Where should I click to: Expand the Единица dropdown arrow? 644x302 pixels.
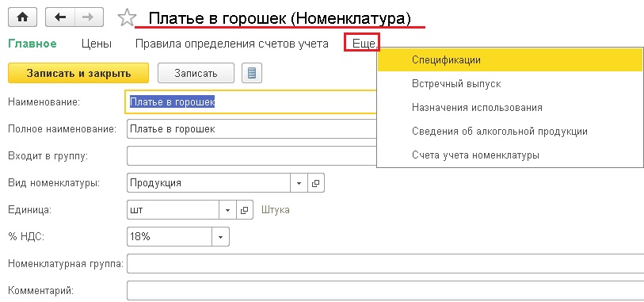(228, 210)
